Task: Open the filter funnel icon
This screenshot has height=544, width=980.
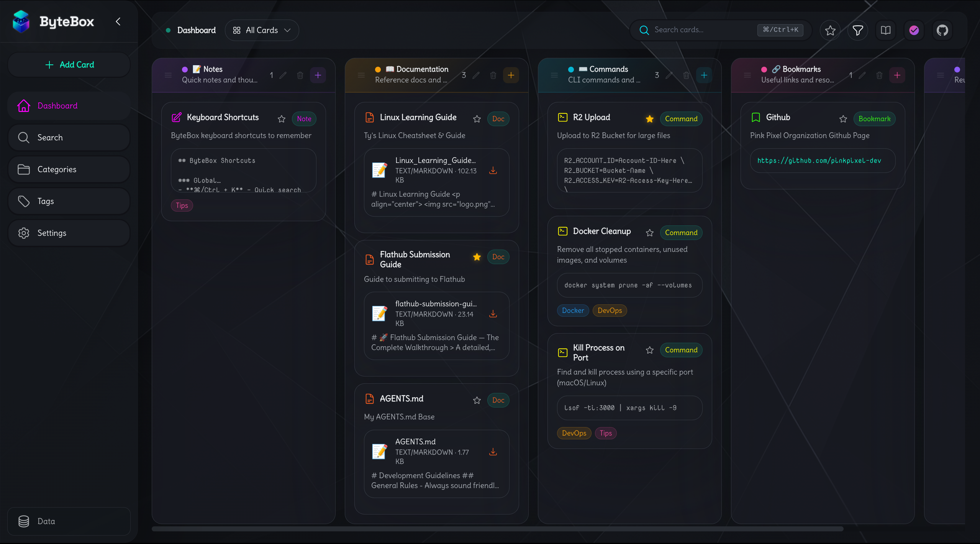Action: [x=858, y=30]
